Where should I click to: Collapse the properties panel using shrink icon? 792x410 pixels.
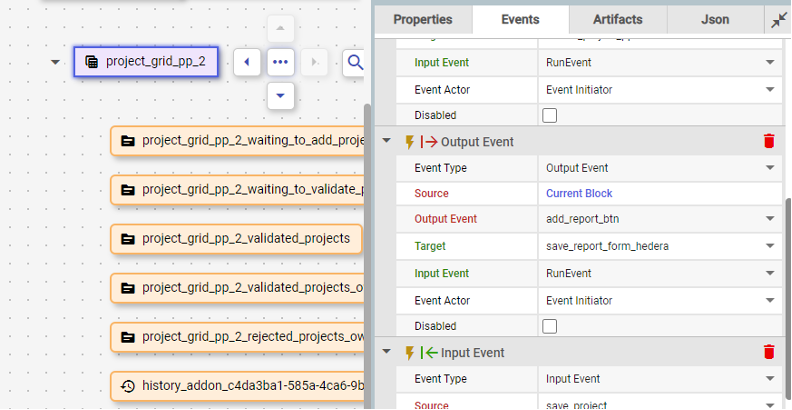tap(778, 20)
